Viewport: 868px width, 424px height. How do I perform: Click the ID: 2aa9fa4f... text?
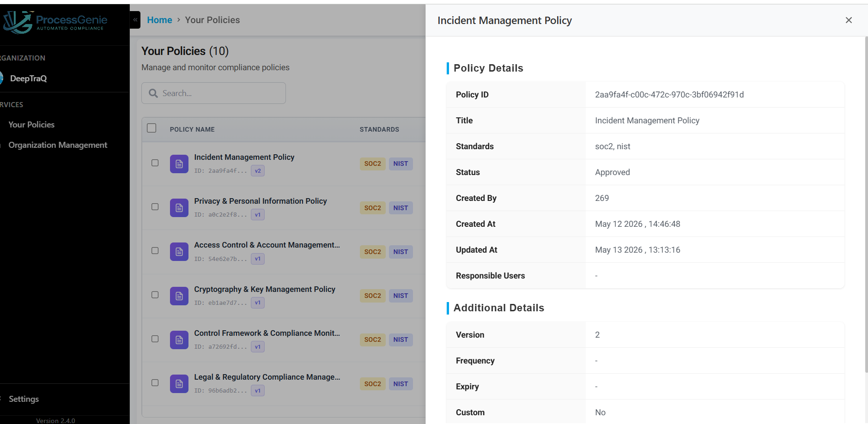point(221,171)
